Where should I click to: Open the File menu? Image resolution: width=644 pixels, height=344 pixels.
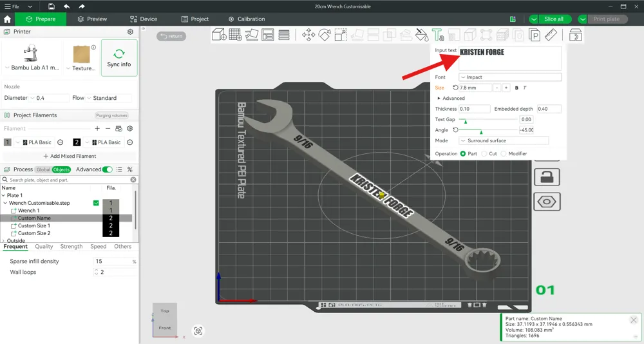pyautogui.click(x=12, y=6)
